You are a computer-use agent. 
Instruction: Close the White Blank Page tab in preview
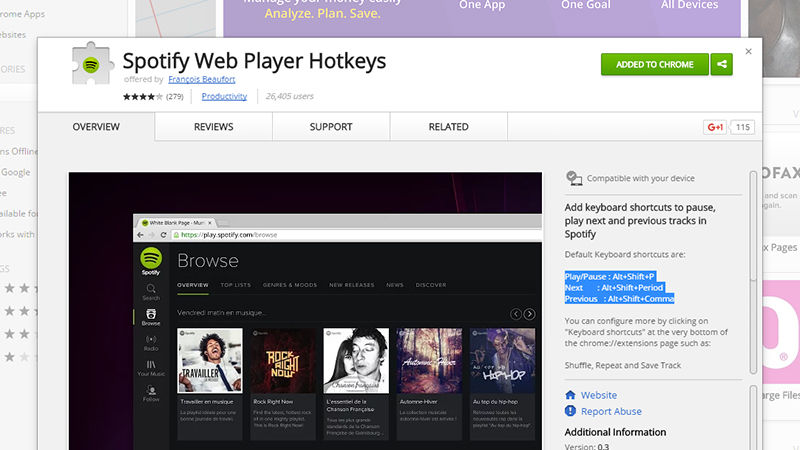coord(210,222)
